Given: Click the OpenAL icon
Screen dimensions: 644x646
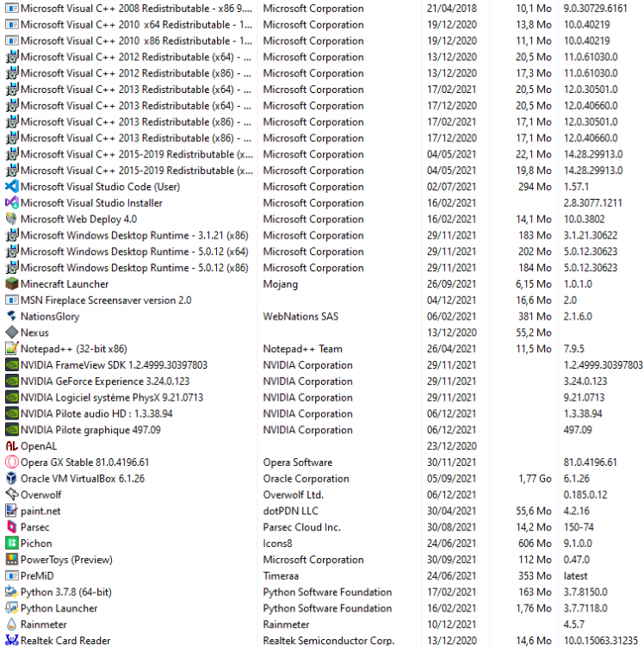Looking at the screenshot, I should coord(11,446).
